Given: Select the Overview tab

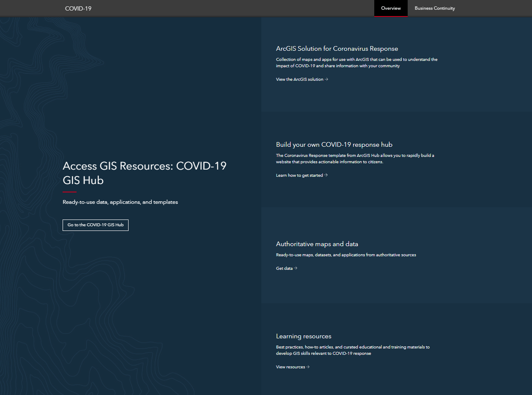Looking at the screenshot, I should point(390,8).
